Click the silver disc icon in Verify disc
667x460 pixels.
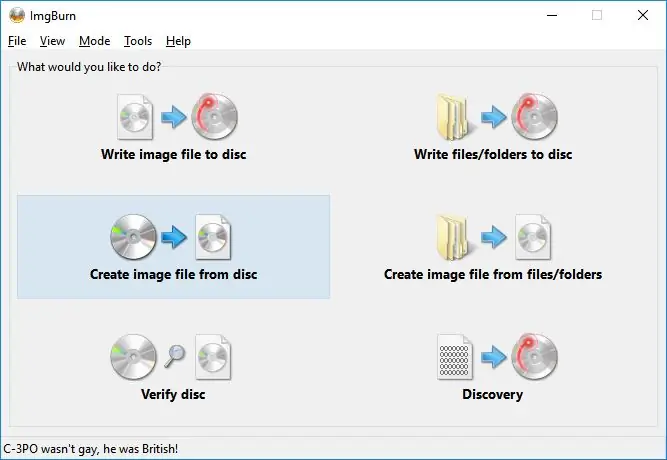point(133,357)
